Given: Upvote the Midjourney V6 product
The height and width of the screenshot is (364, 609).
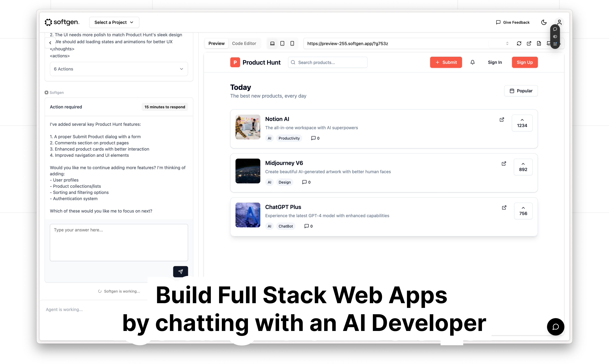Looking at the screenshot, I should coord(523,167).
